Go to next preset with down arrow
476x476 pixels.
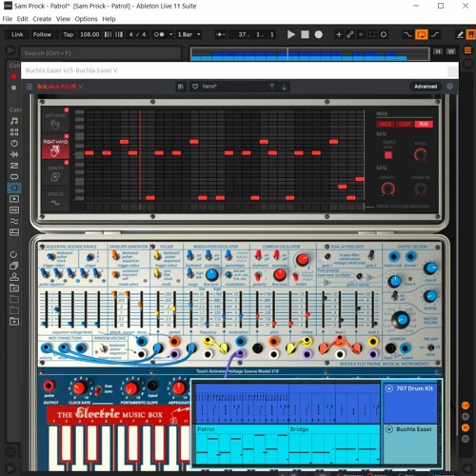tap(285, 87)
